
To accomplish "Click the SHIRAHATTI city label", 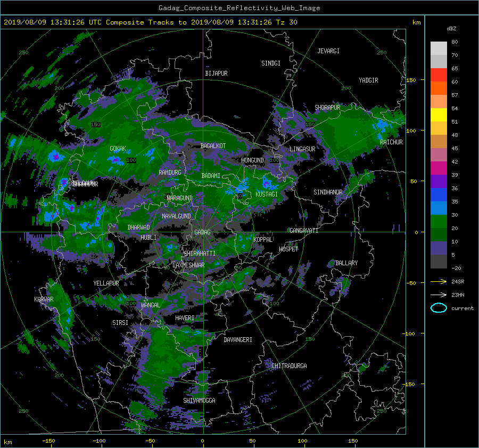I will point(200,254).
